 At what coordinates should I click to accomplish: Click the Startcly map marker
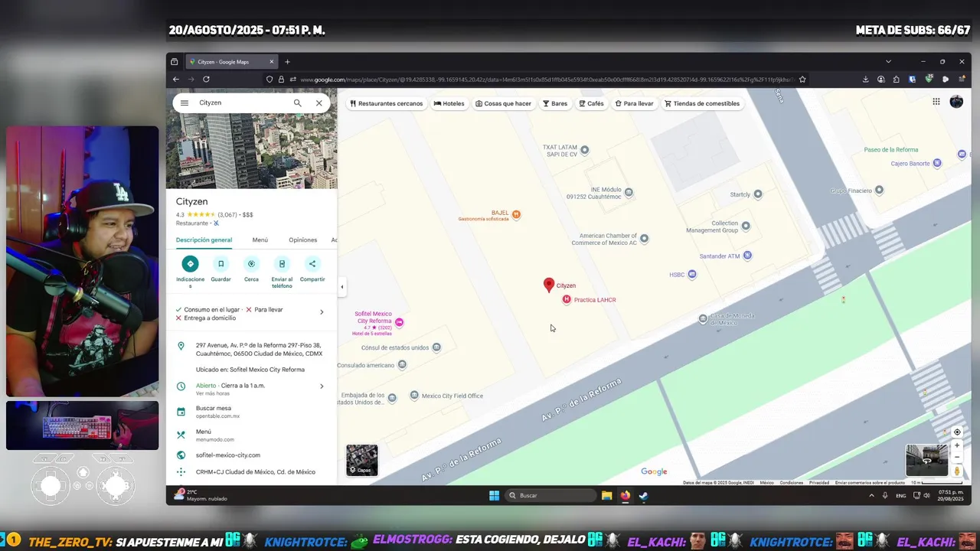(x=758, y=194)
